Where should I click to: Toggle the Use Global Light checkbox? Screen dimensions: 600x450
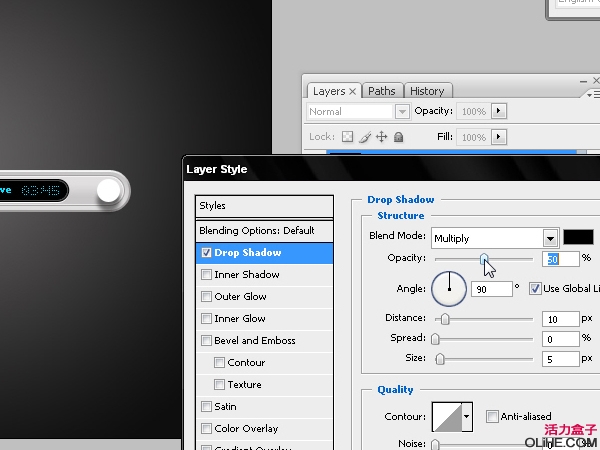click(x=535, y=289)
